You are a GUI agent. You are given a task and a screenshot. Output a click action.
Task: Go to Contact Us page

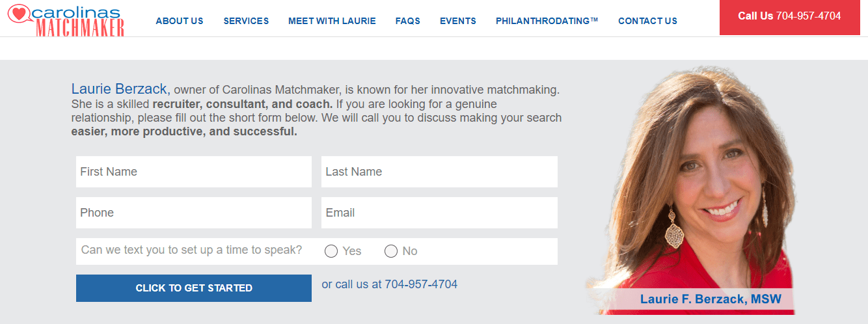[647, 21]
